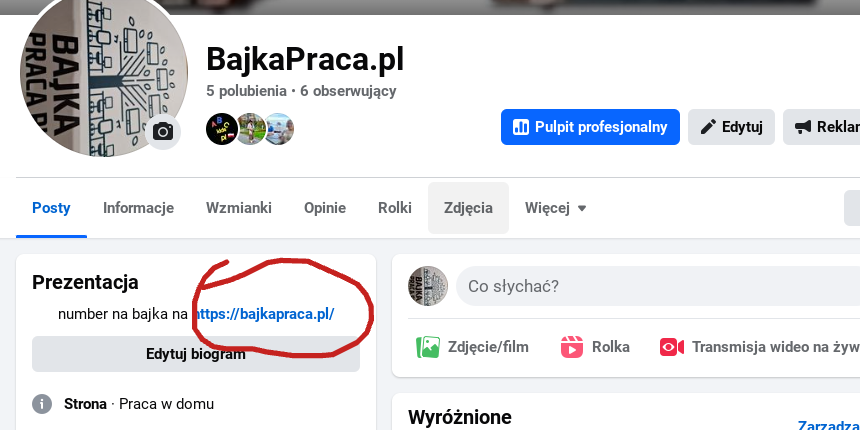This screenshot has height=430, width=860.
Task: Open the first follower avatar (ABC)
Action: coord(222,129)
